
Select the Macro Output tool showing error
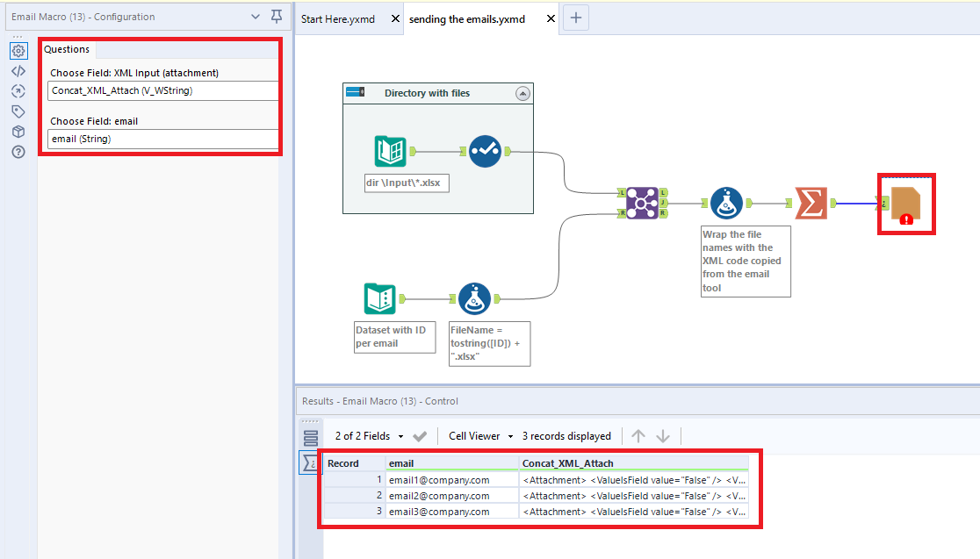point(905,203)
